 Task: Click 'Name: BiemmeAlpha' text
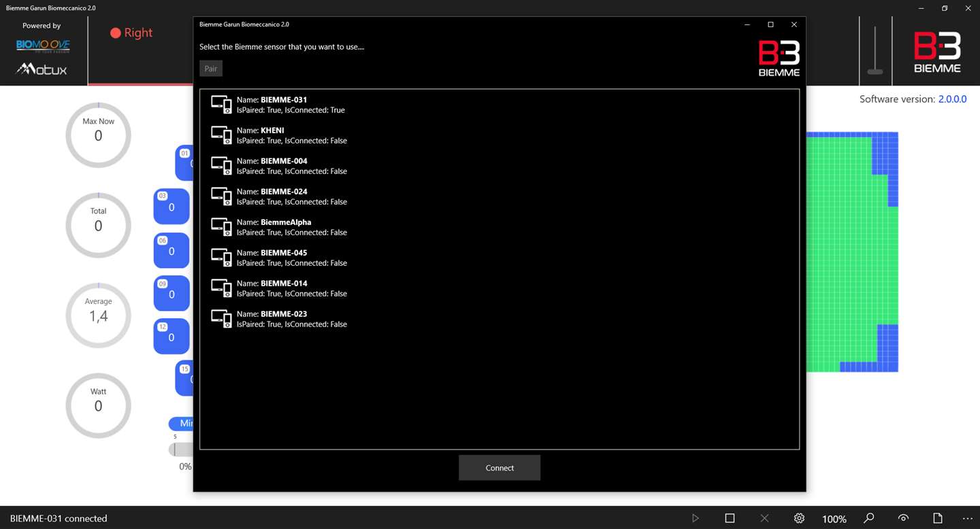[x=274, y=222]
